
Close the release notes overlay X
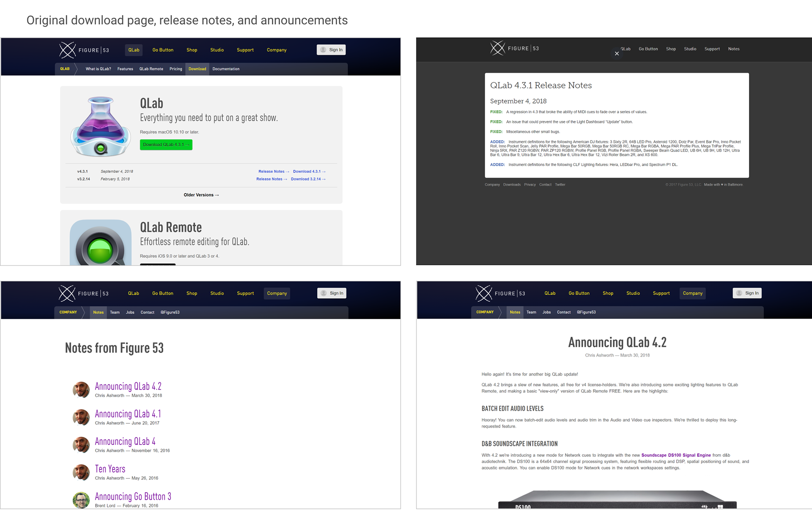point(617,54)
